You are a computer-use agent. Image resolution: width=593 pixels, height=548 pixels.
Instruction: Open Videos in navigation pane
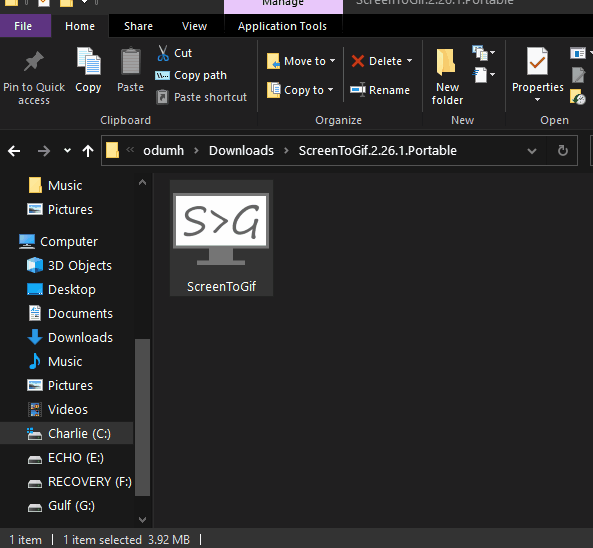pyautogui.click(x=58, y=409)
